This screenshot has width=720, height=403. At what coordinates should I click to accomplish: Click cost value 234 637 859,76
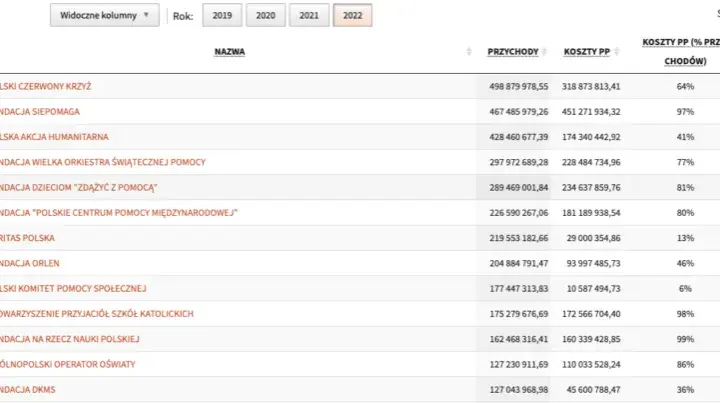click(x=591, y=187)
